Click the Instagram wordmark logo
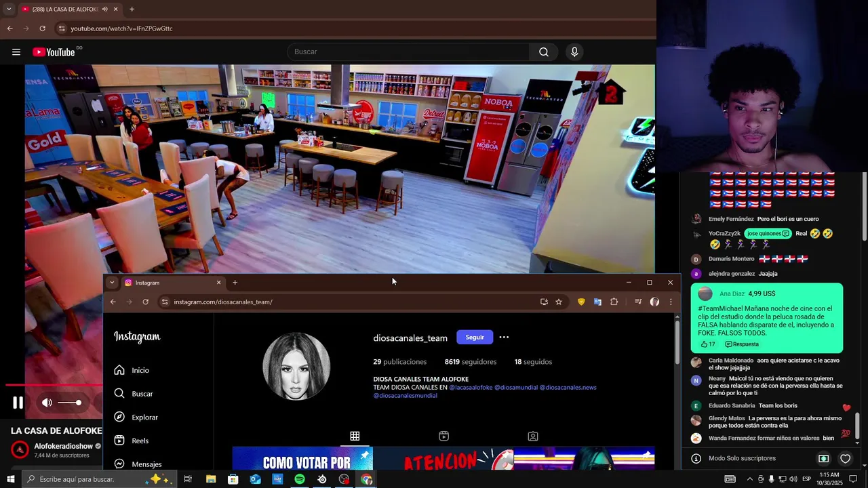This screenshot has height=488, width=868. pos(137,337)
